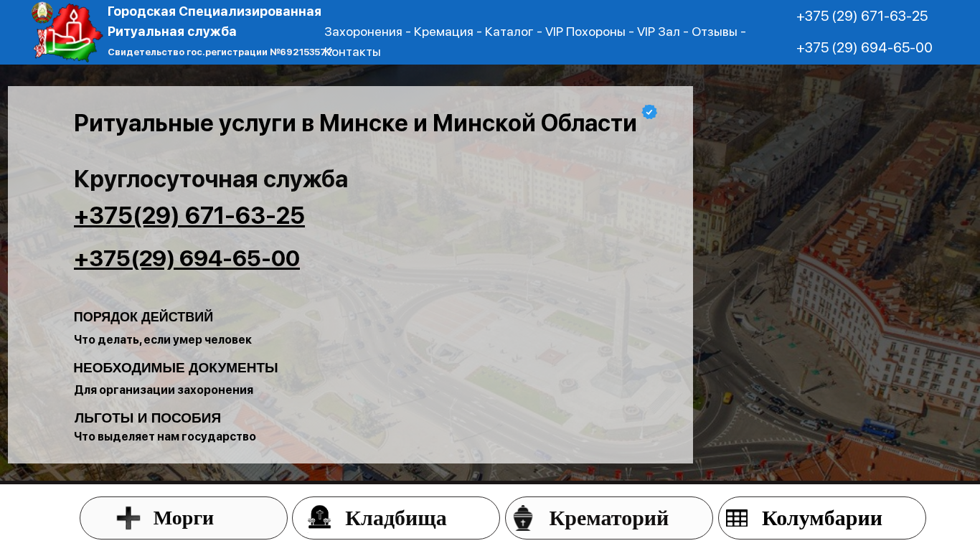
Task: Click large phone link +375(29) 671-63-25
Action: tap(189, 215)
